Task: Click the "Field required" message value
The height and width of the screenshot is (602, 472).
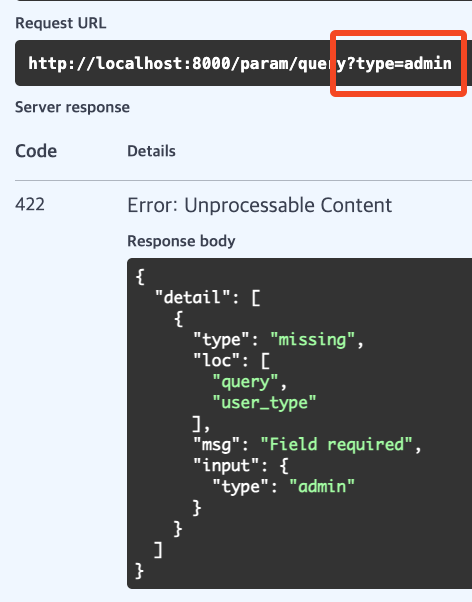Action: 336,444
